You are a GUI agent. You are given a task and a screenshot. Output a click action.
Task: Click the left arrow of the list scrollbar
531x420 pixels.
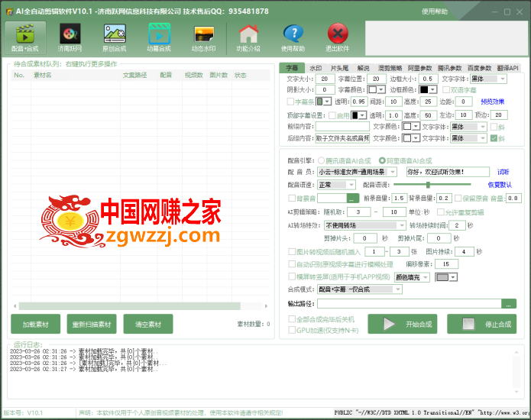tap(15, 306)
